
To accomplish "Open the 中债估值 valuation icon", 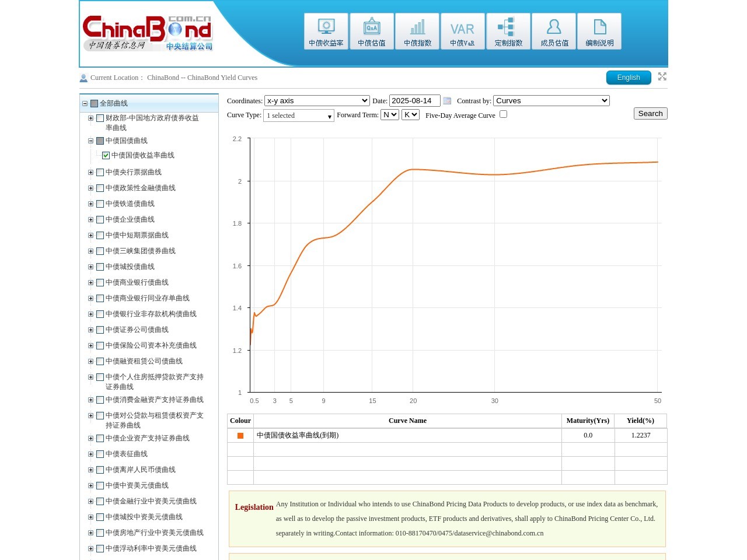I will [x=372, y=32].
